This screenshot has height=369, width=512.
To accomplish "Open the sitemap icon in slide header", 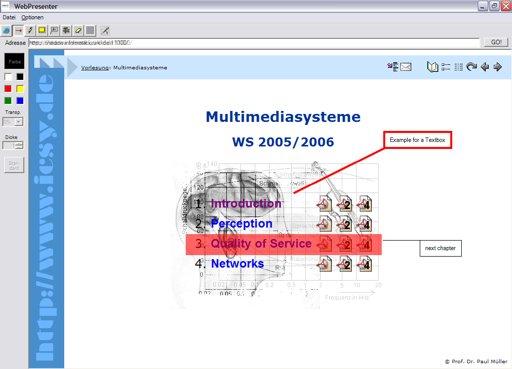I will coord(393,67).
